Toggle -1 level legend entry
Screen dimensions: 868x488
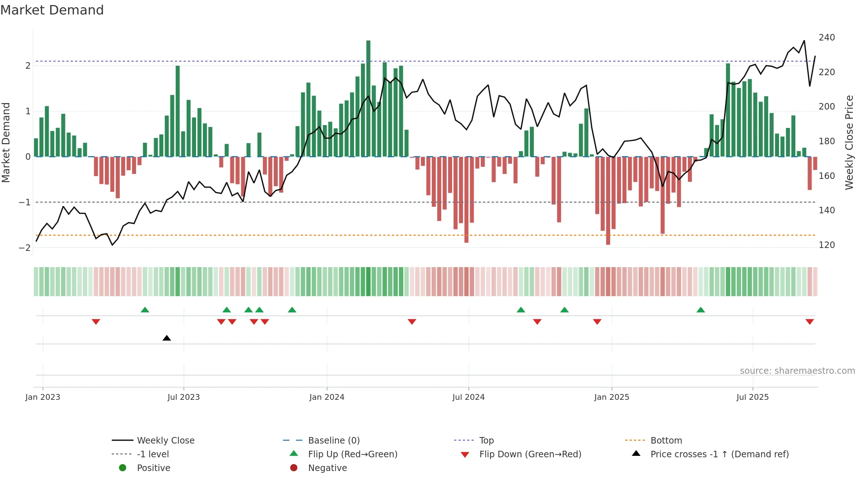tap(140, 454)
